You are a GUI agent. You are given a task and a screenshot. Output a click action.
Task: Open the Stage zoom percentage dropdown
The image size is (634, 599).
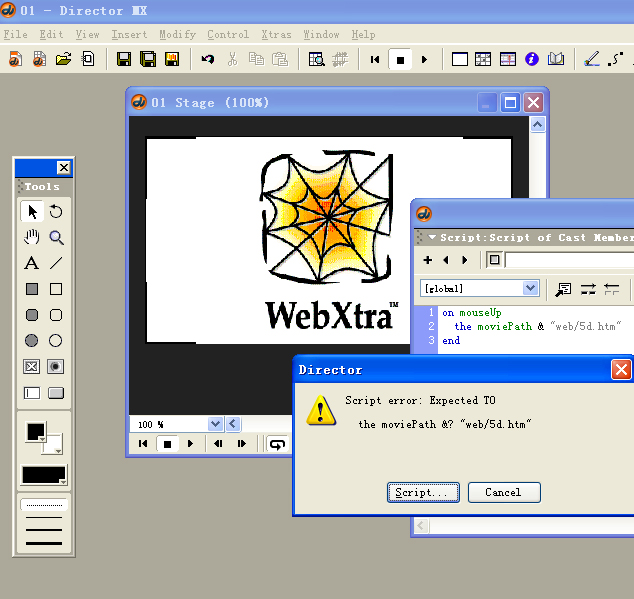(x=216, y=424)
